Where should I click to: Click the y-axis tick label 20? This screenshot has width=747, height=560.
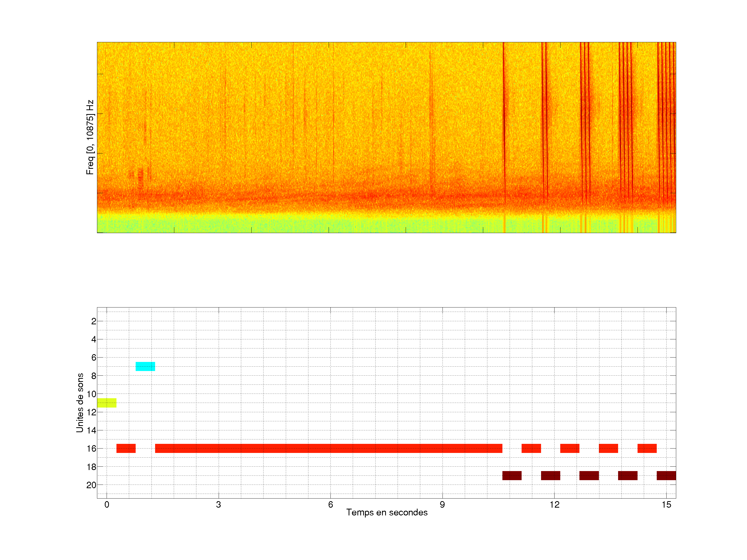91,485
